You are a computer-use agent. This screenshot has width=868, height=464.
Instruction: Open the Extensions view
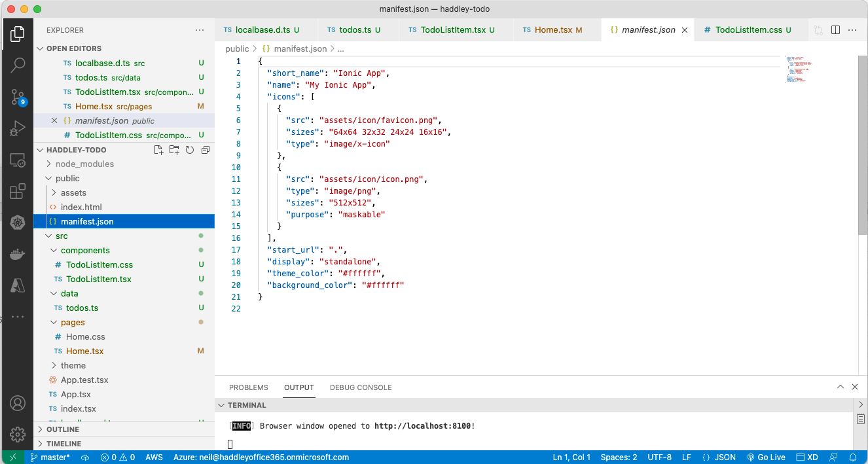point(18,191)
